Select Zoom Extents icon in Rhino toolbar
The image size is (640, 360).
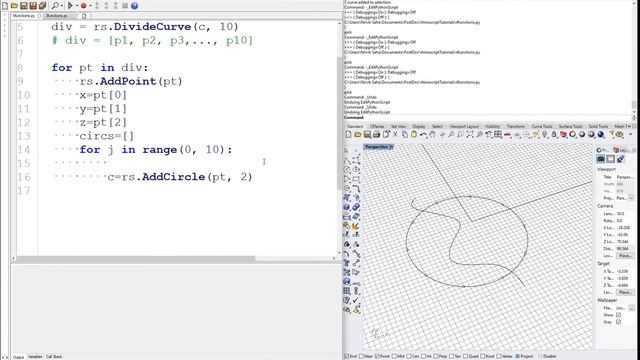(x=470, y=135)
